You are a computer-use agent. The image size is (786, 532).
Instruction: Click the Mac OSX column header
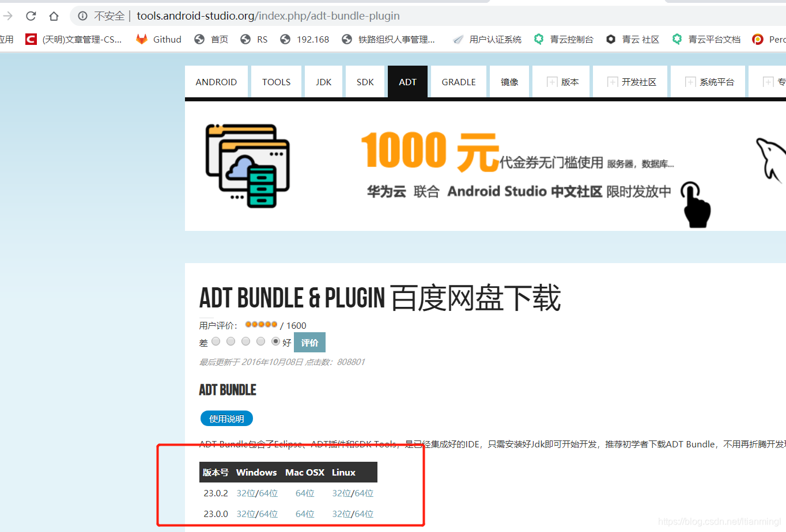tap(305, 473)
